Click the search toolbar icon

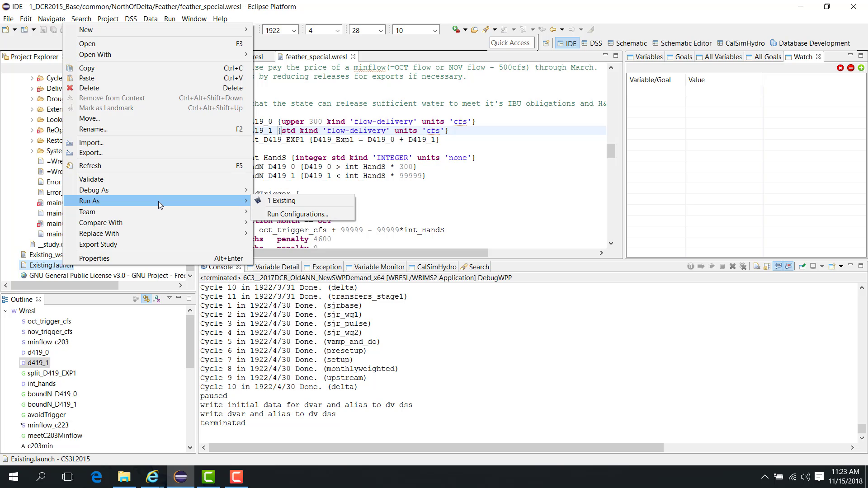pyautogui.click(x=486, y=30)
